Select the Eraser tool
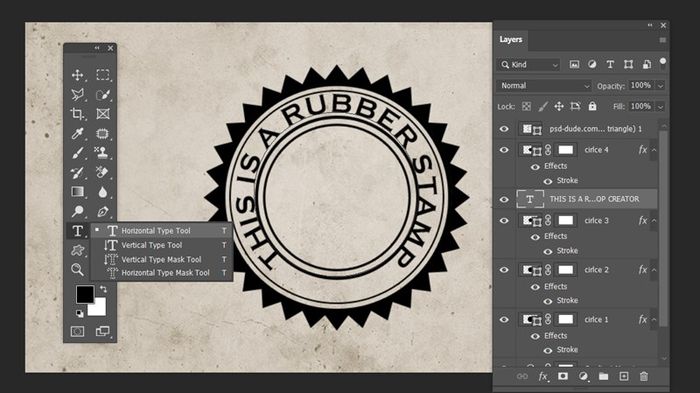 tap(102, 172)
